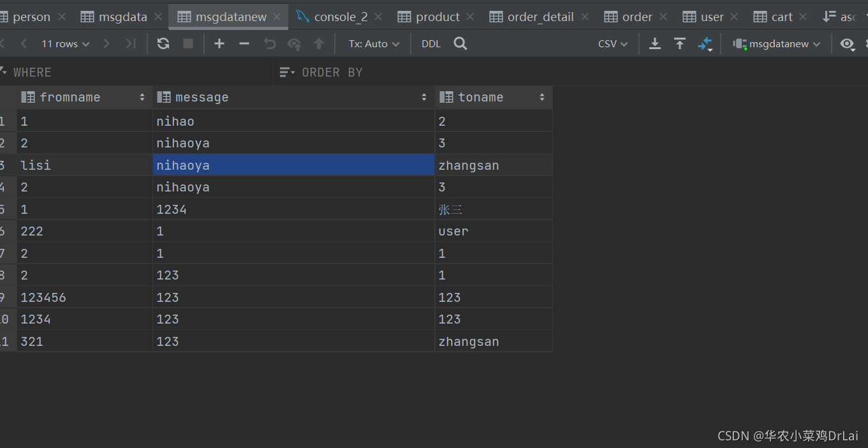Screen dimensions: 868x448
Task: Select the '222' fromname cell
Action: [85, 231]
